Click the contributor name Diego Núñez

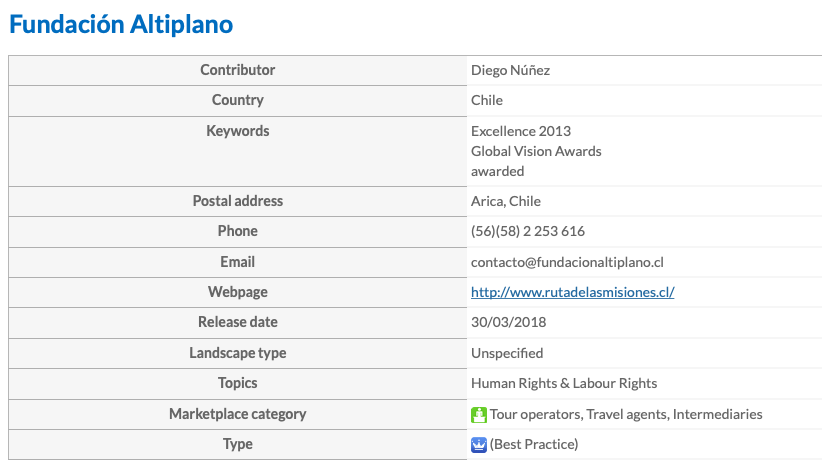(x=510, y=70)
